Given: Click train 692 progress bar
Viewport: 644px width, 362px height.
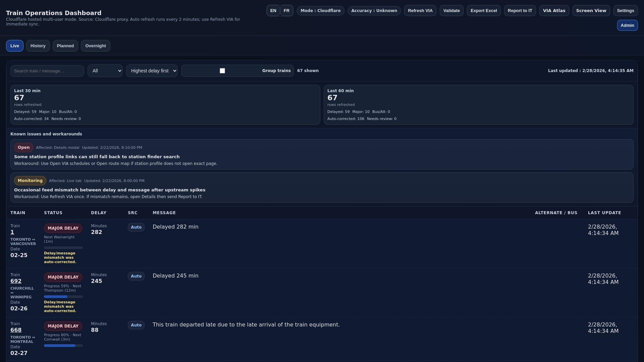Looking at the screenshot, I should 63,297.
